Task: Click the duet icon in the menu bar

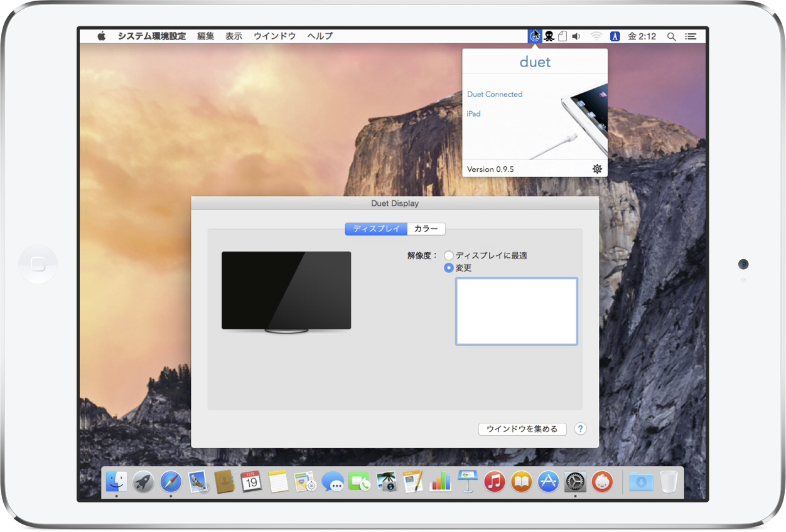Action: tap(534, 36)
